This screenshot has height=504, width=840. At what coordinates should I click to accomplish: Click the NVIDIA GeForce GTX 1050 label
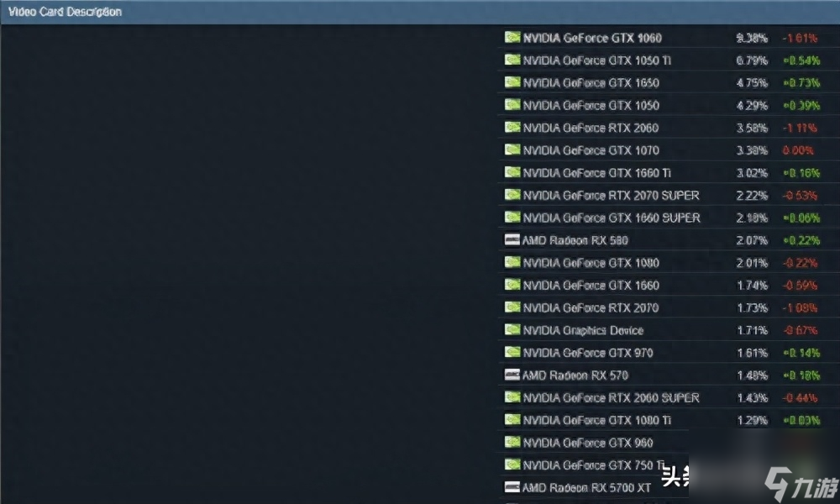(591, 106)
